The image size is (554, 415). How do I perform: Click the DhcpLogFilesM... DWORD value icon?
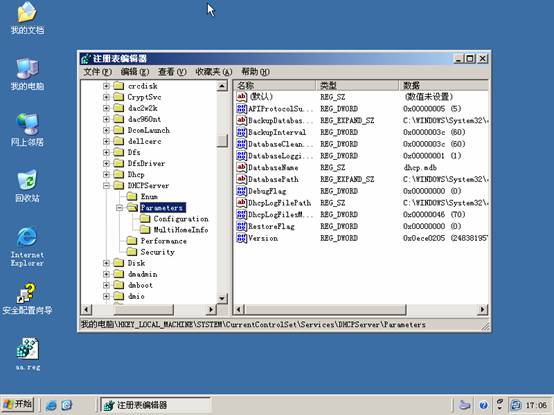pos(241,214)
